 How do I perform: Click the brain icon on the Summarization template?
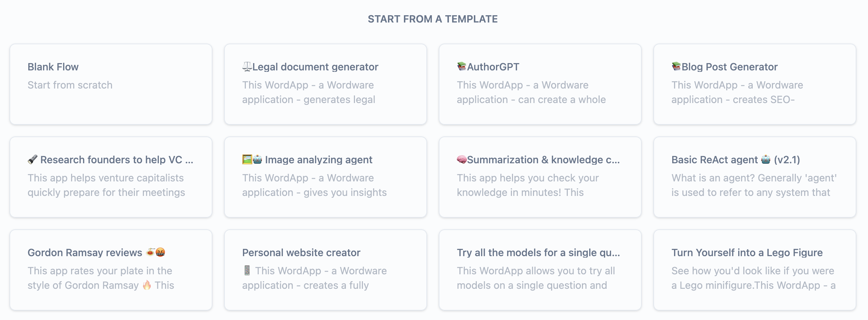(461, 159)
